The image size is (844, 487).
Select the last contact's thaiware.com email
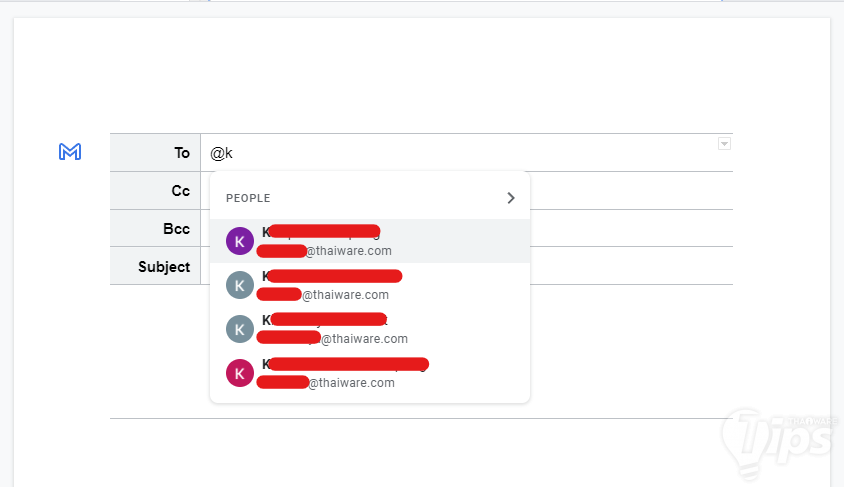point(351,383)
